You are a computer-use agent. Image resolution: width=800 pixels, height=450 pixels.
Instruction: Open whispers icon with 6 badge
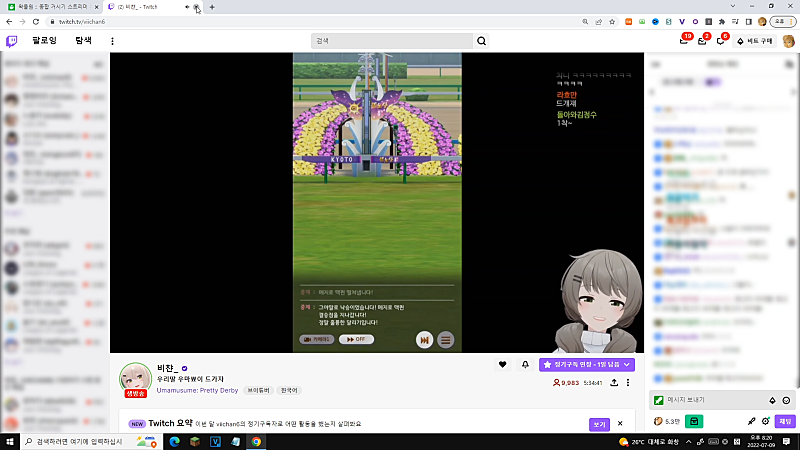tap(720, 41)
